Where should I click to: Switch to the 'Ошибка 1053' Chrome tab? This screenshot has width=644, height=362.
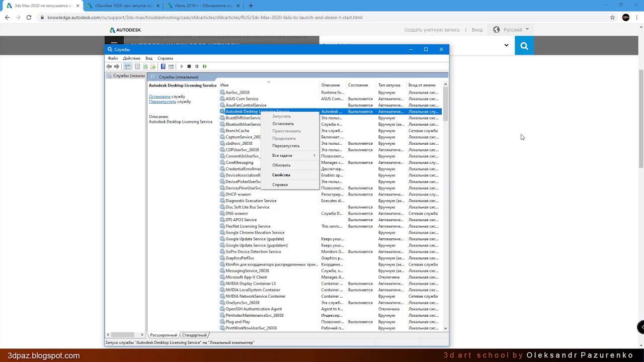pyautogui.click(x=124, y=6)
